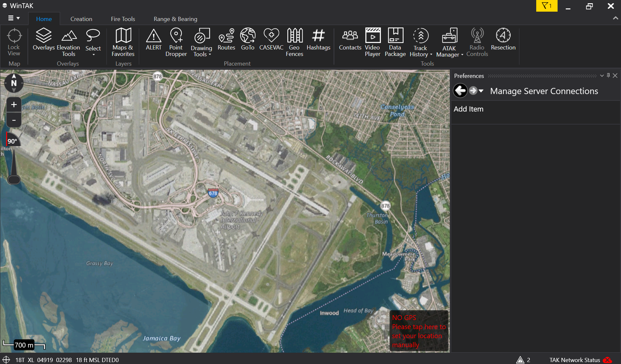Open Maps & Favorites
Screen dimensions: 621x364
click(123, 42)
